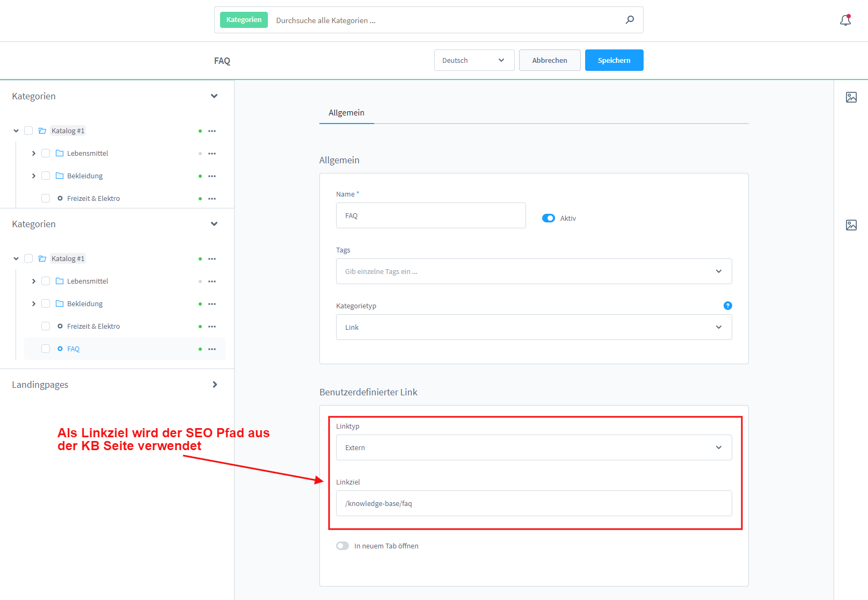Click the Name input field

pyautogui.click(x=431, y=215)
